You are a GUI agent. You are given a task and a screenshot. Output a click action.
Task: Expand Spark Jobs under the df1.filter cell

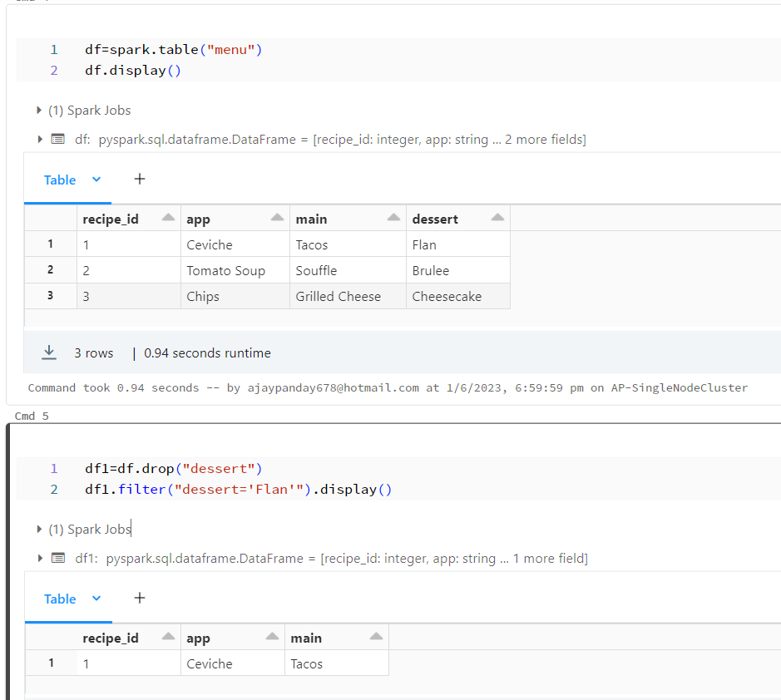click(39, 530)
